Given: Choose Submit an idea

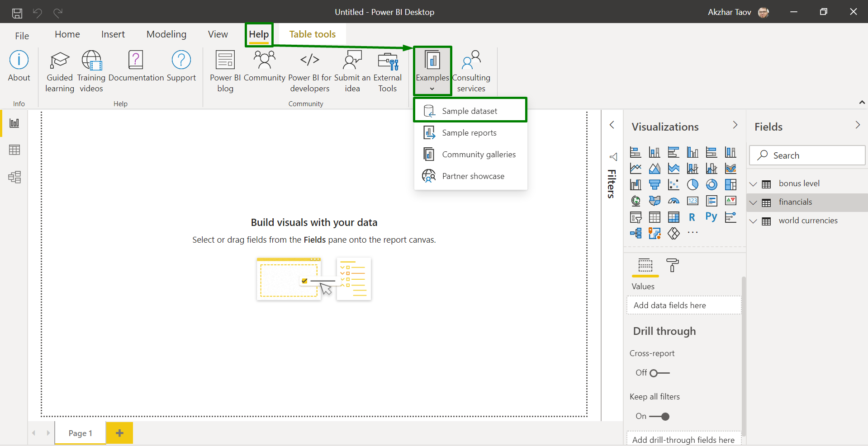Looking at the screenshot, I should pos(352,71).
